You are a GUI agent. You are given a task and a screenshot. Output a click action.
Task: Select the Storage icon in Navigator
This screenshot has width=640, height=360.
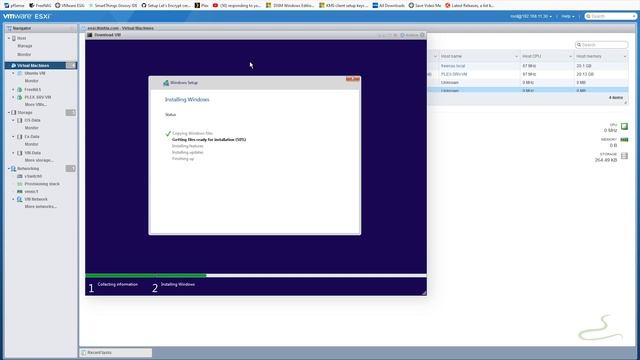tap(14, 112)
